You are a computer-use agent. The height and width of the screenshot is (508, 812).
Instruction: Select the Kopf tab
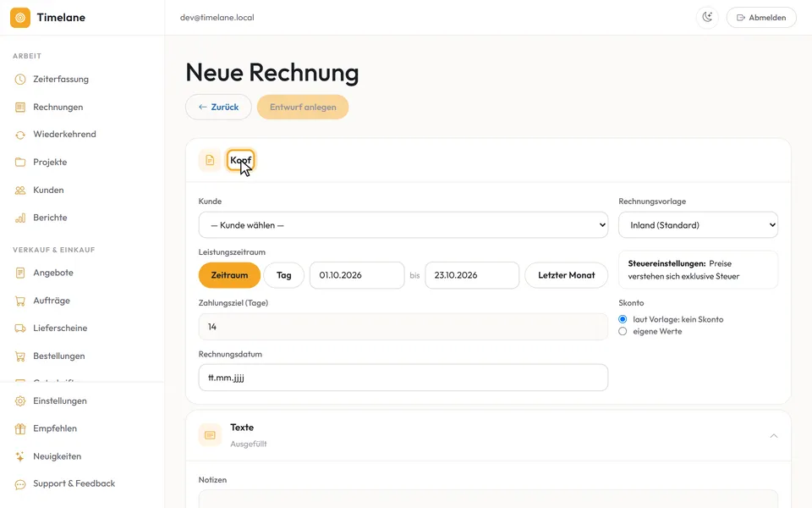[x=241, y=160]
